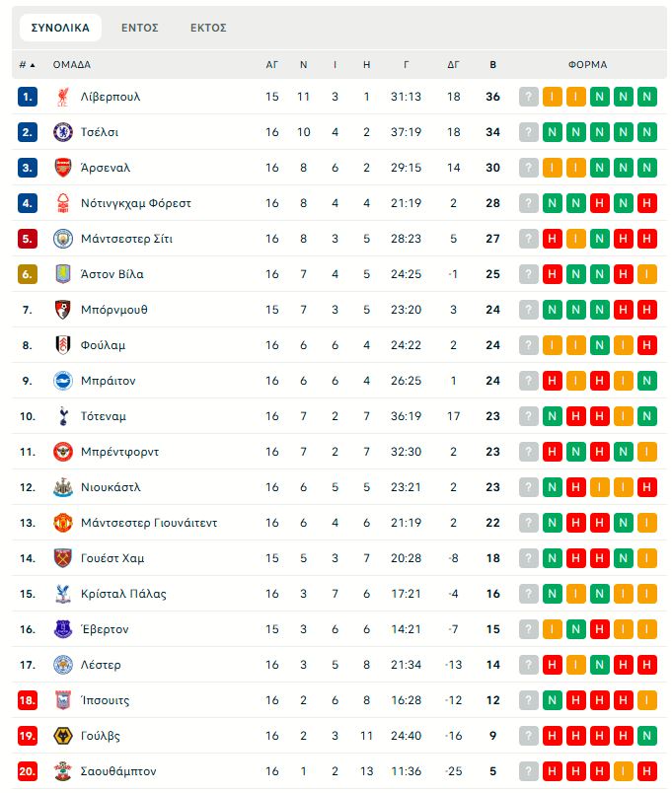Sort standings by the Β points header
Screen dimensions: 672x793
coord(493,65)
